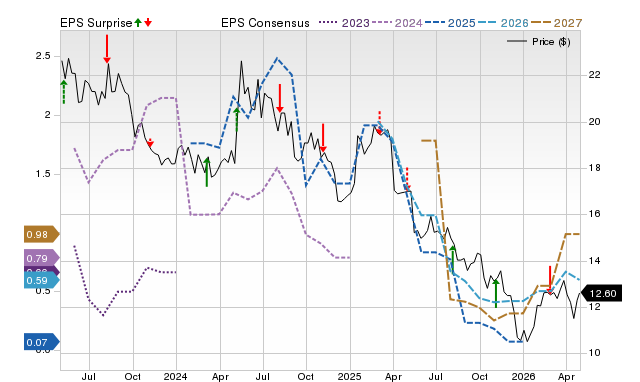
Task: Click the EPS Consensus legend title
Action: pyautogui.click(x=265, y=23)
